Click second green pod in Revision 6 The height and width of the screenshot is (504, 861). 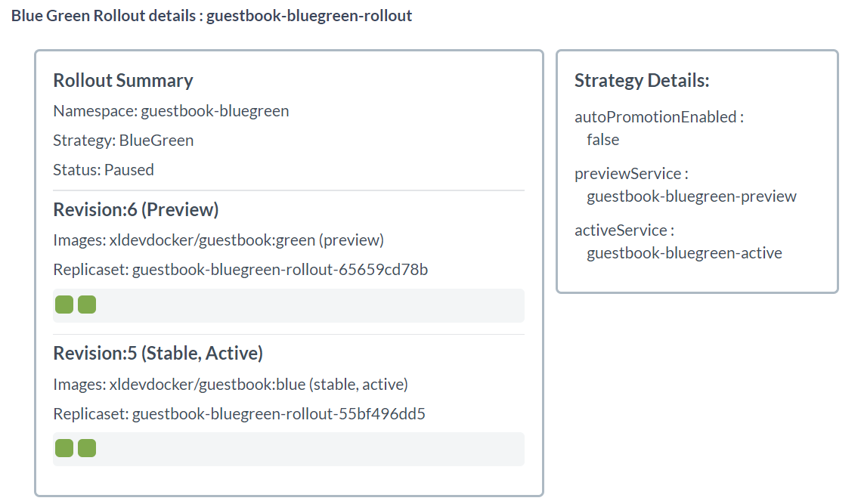87,305
